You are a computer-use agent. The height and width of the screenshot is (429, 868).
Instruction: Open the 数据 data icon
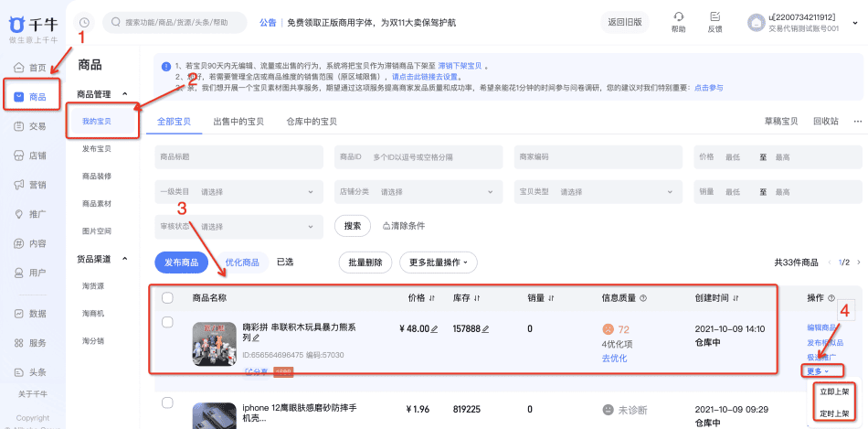(x=19, y=314)
